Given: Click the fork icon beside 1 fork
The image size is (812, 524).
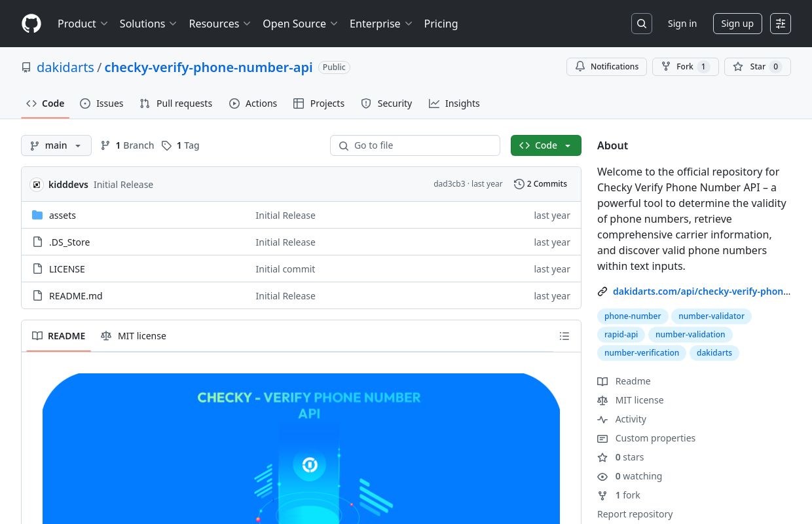Looking at the screenshot, I should coord(602,495).
